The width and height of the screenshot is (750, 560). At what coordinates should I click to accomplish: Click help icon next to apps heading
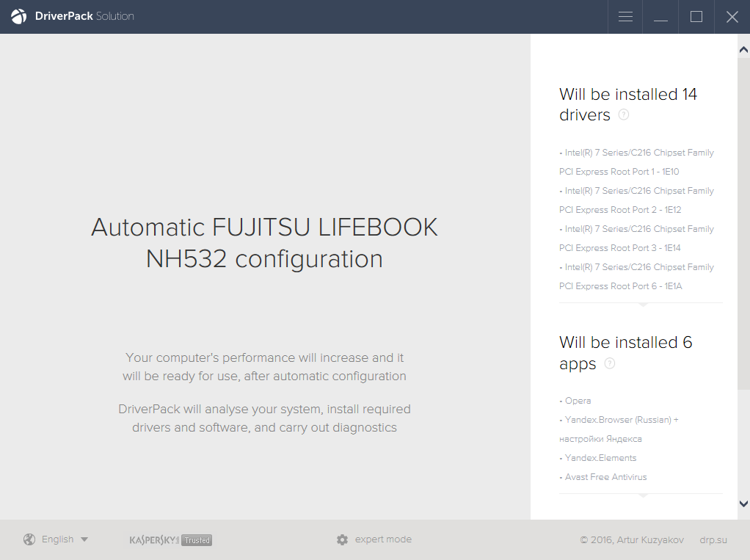coord(609,363)
